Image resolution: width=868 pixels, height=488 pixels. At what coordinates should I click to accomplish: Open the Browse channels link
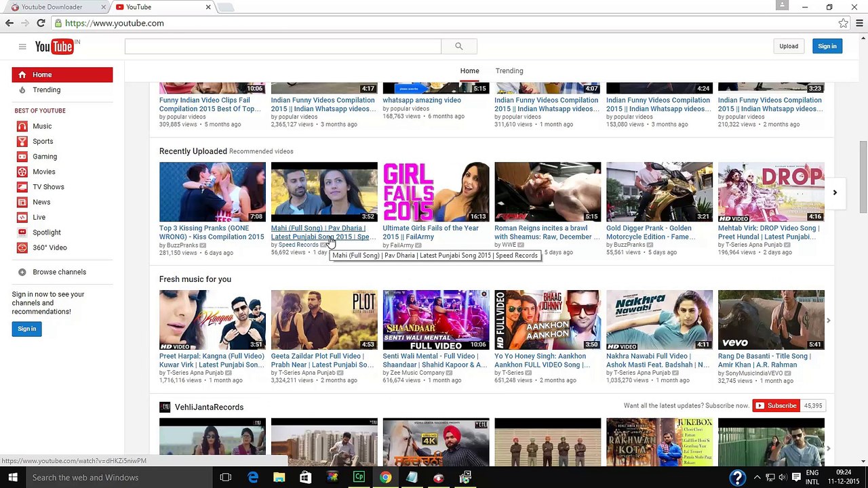tap(60, 272)
